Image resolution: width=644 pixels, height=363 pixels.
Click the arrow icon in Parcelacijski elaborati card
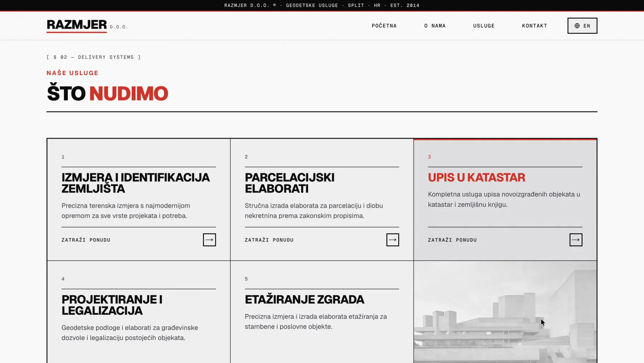pos(392,240)
